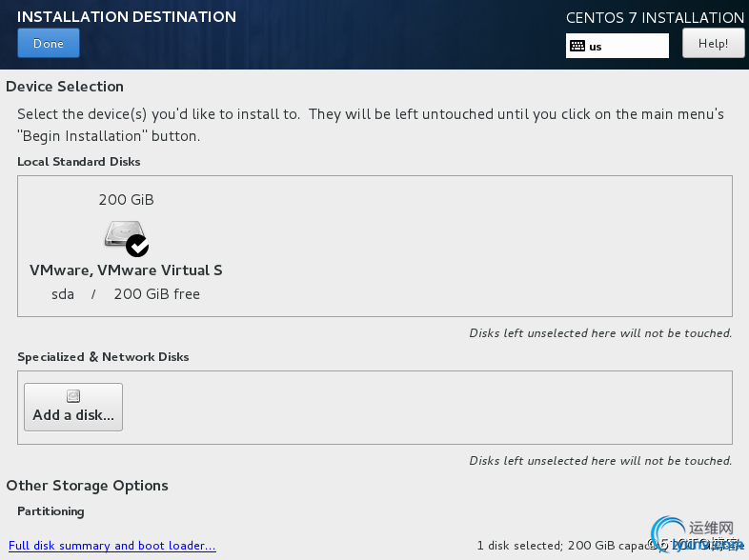The width and height of the screenshot is (749, 560).
Task: Select the us keyboard layout field
Action: (x=617, y=46)
